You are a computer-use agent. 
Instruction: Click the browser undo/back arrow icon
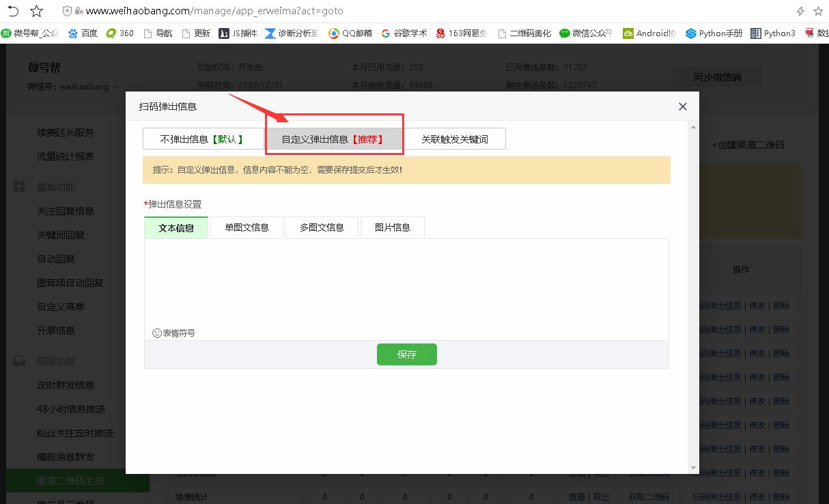coord(13,11)
